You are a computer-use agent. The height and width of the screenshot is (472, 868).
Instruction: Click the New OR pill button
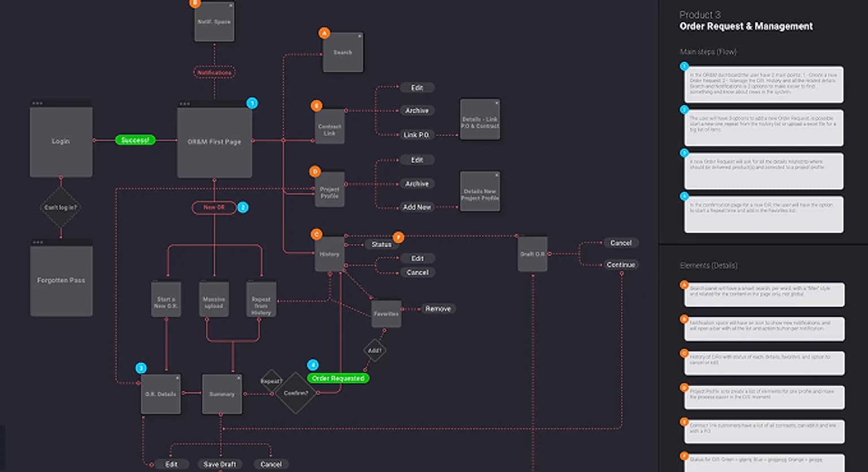(x=214, y=207)
